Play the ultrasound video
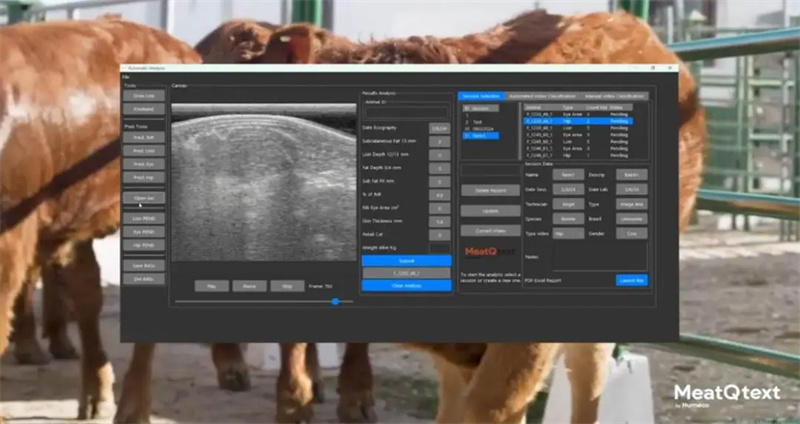800x424 pixels. pos(211,285)
